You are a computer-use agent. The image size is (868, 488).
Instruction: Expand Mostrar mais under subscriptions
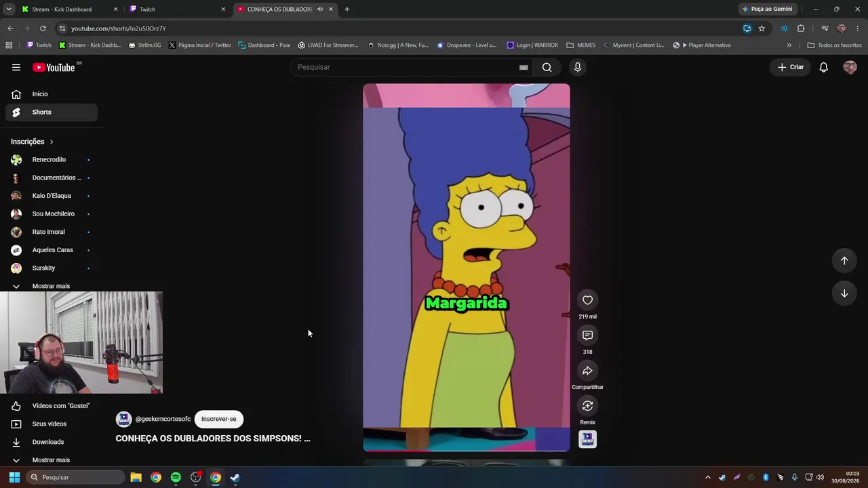coord(52,286)
